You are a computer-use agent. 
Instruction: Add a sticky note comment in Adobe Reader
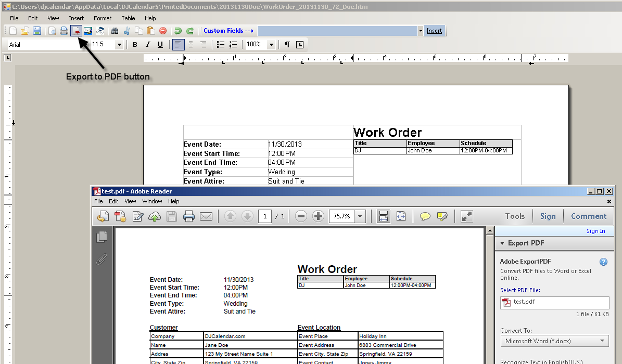tap(425, 216)
